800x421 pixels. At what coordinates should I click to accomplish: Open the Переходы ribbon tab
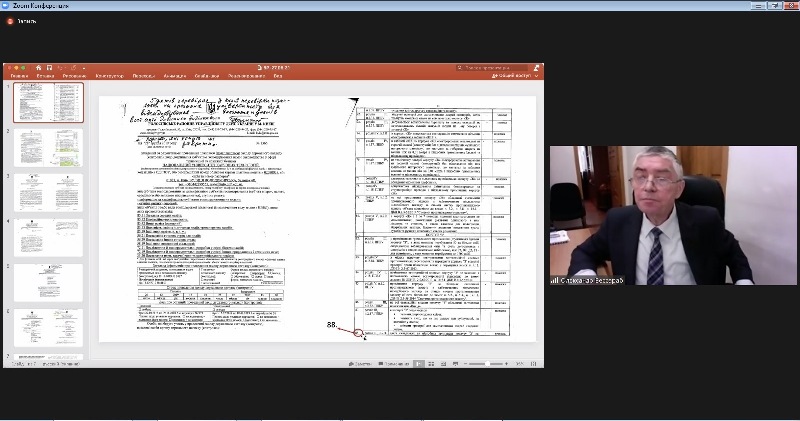click(144, 76)
